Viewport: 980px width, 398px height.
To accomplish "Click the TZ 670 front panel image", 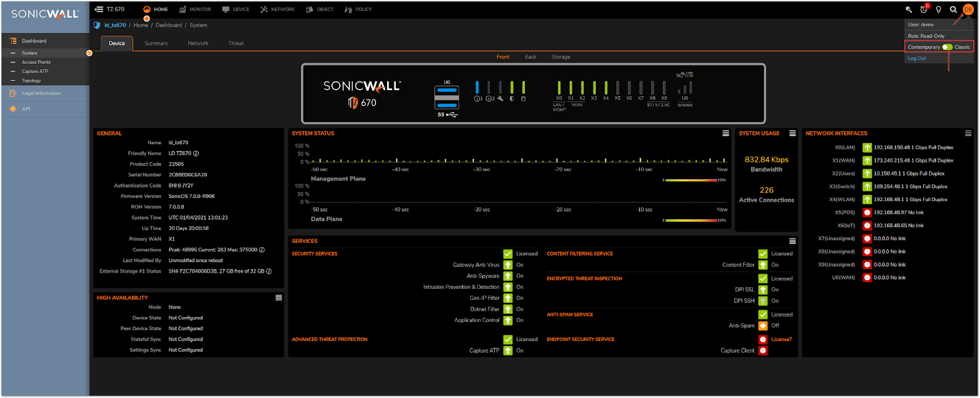I will pyautogui.click(x=533, y=93).
